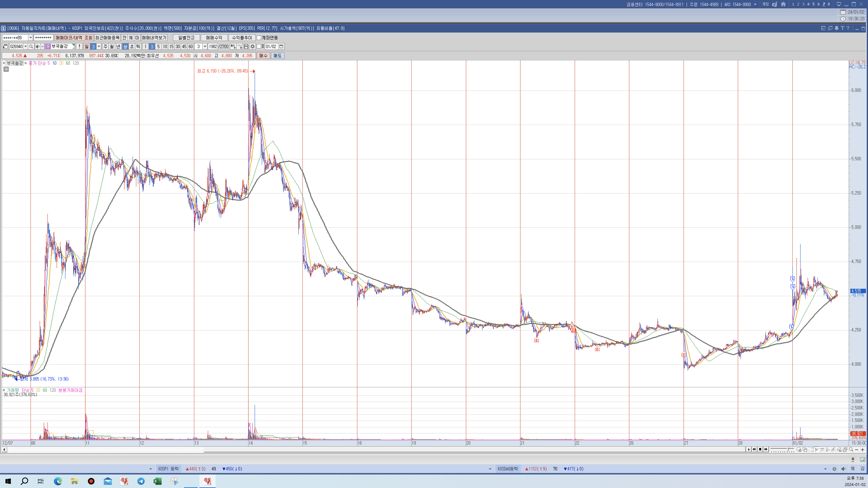
Task: Click the play button in chart playback controls
Action: pos(749,450)
